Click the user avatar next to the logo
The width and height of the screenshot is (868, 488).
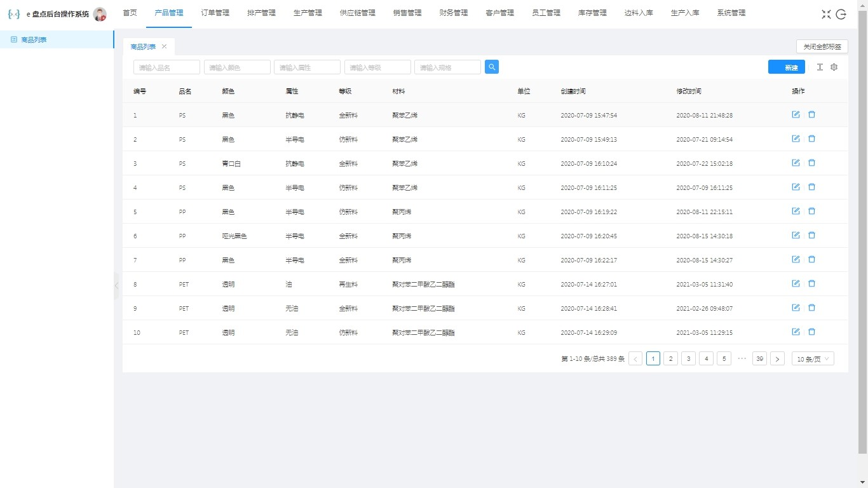[99, 13]
